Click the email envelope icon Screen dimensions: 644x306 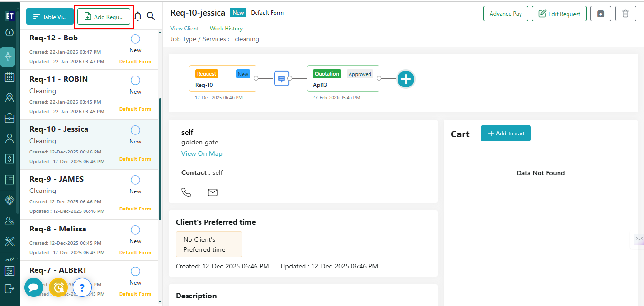click(213, 192)
